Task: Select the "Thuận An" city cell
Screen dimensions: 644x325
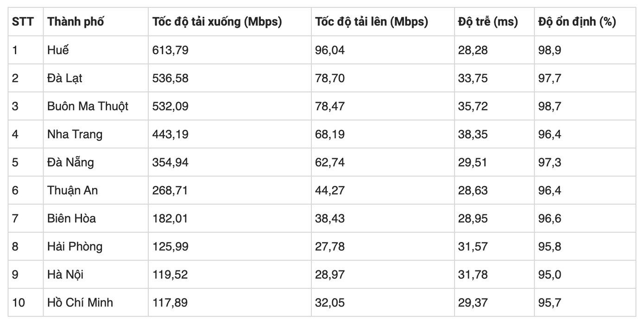Action: click(72, 190)
